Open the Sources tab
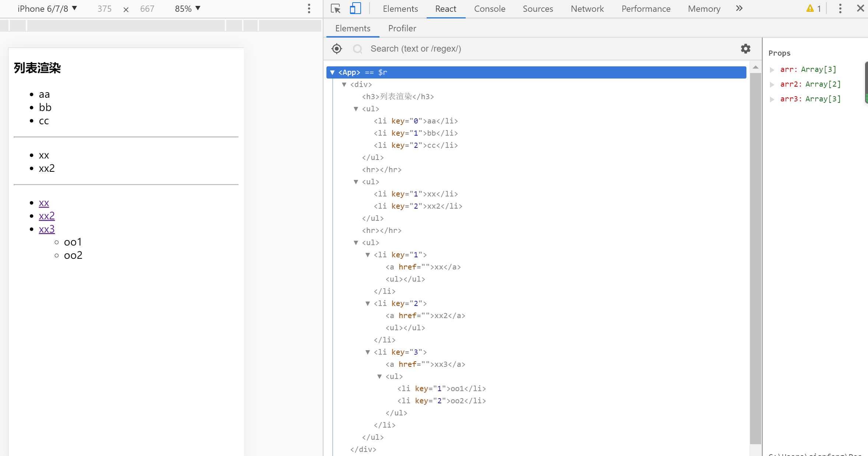Viewport: 868px width, 456px height. click(538, 8)
